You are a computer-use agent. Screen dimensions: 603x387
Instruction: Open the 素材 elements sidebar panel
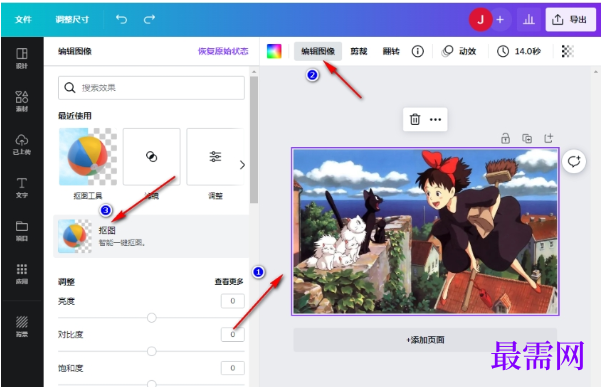pyautogui.click(x=22, y=101)
